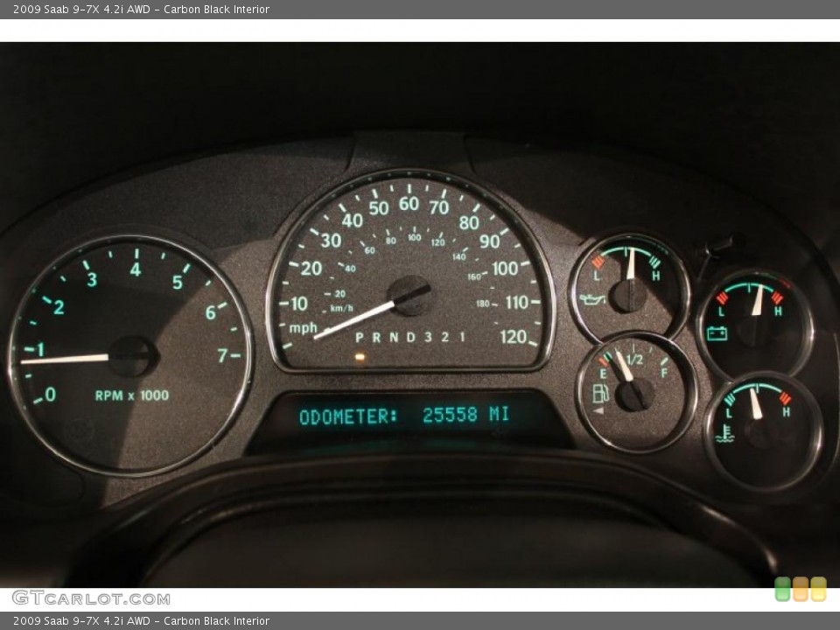The height and width of the screenshot is (630, 840).
Task: Click the tachometer 6 marking
Action: click(x=211, y=312)
